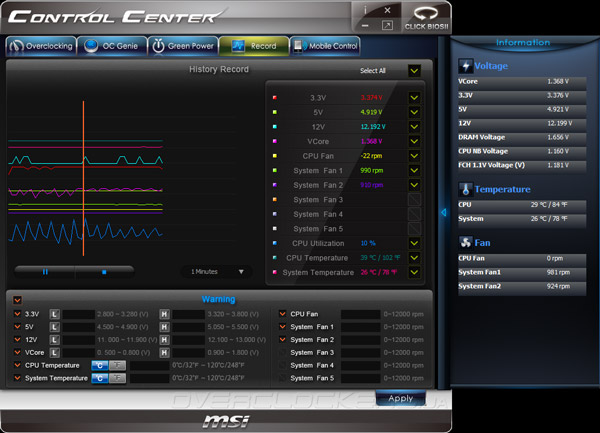Click the magenta VCore color marker

274,141
